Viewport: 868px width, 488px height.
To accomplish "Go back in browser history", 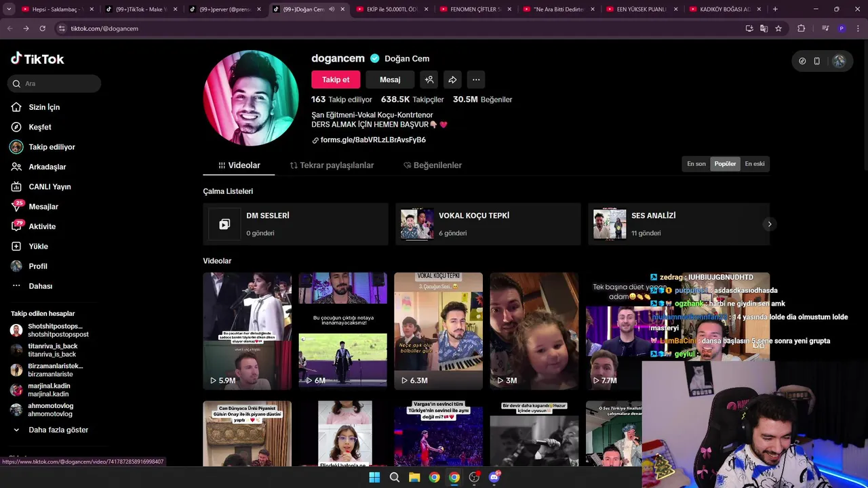I will (x=9, y=28).
